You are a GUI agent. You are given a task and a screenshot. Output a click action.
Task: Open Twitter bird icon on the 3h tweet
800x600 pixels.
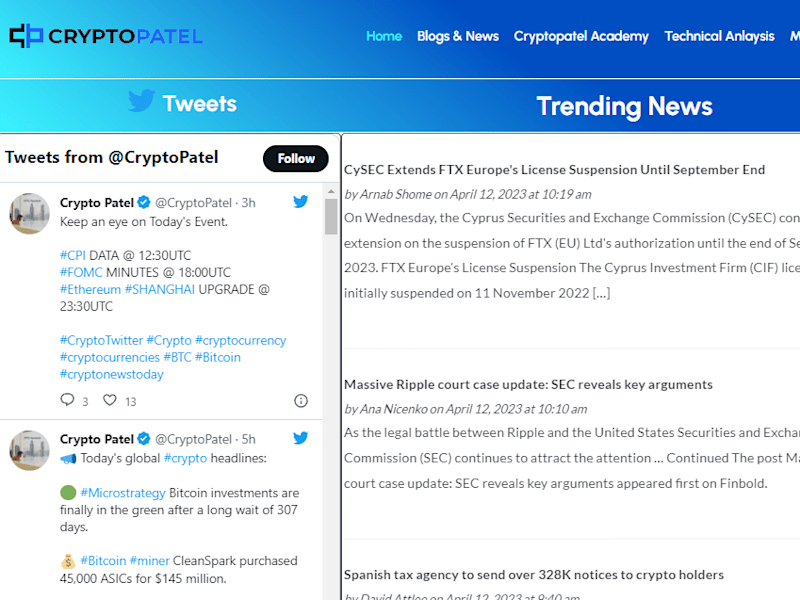click(301, 202)
